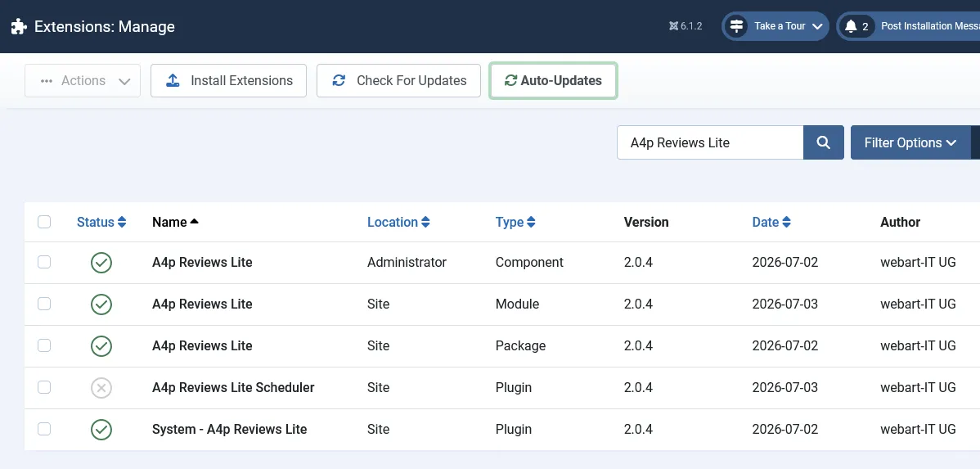Viewport: 980px width, 469px height.
Task: Disable the A4p Reviews Lite Module status icon
Action: coord(101,304)
